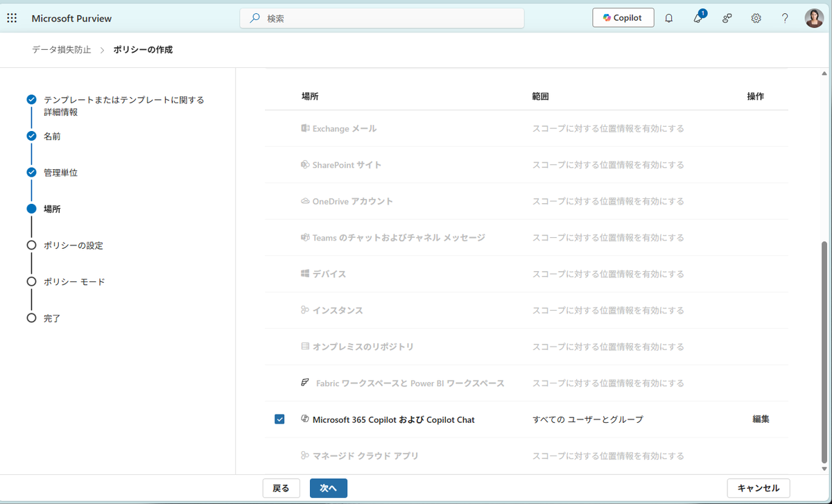This screenshot has height=504, width=832.
Task: Click the 編集 link for Copilot row
Action: (x=761, y=419)
